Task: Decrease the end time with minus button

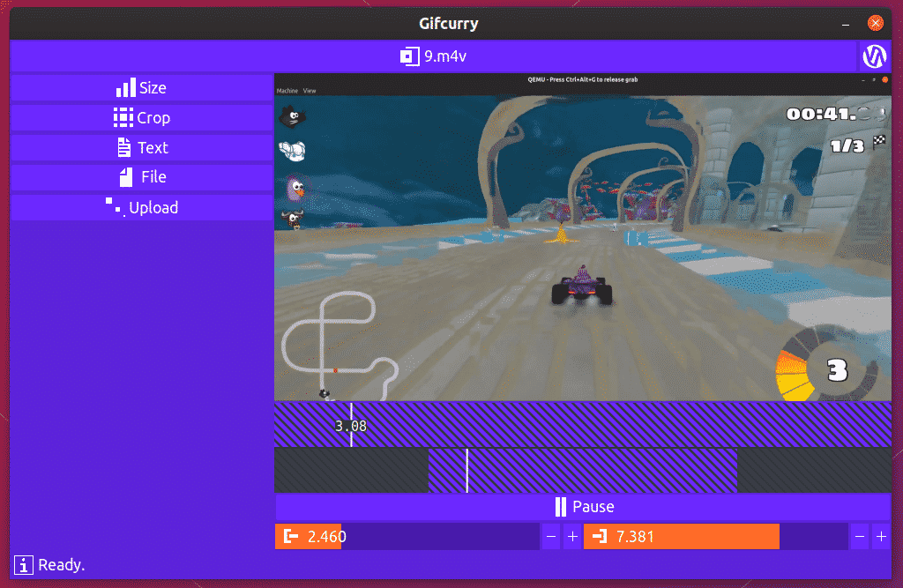Action: 860,537
